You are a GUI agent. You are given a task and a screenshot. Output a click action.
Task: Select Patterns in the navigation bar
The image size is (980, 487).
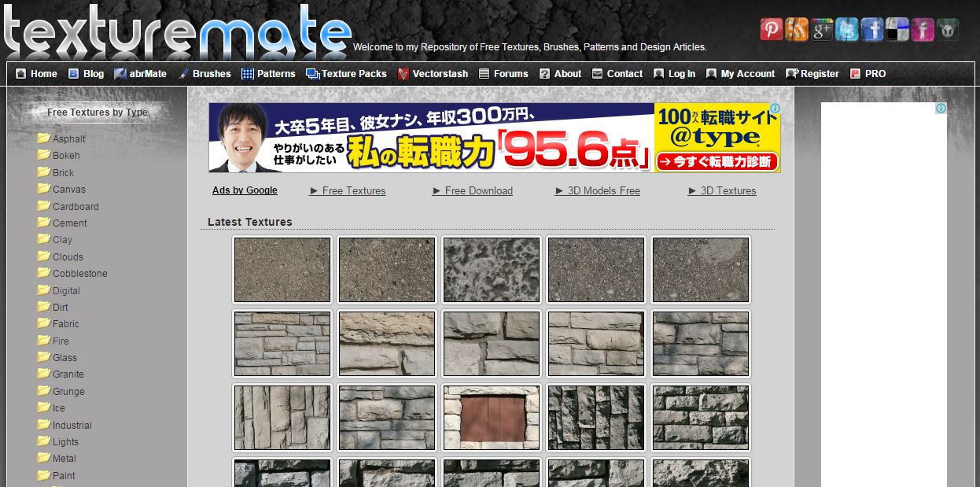tap(268, 74)
